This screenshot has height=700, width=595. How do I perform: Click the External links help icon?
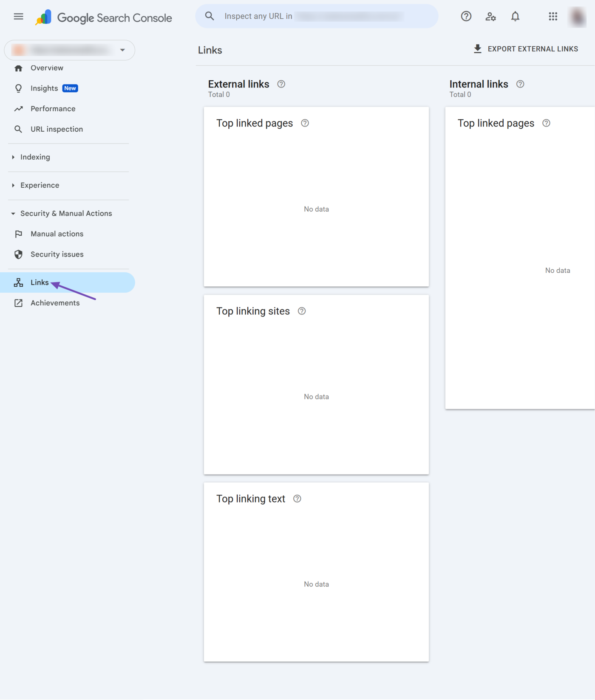[281, 84]
